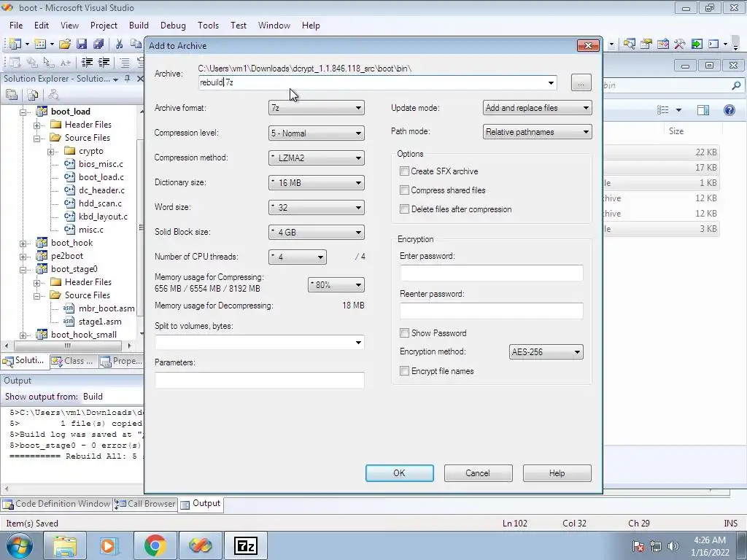Open the Path mode dropdown
Screen dimensions: 747x560
click(x=538, y=132)
